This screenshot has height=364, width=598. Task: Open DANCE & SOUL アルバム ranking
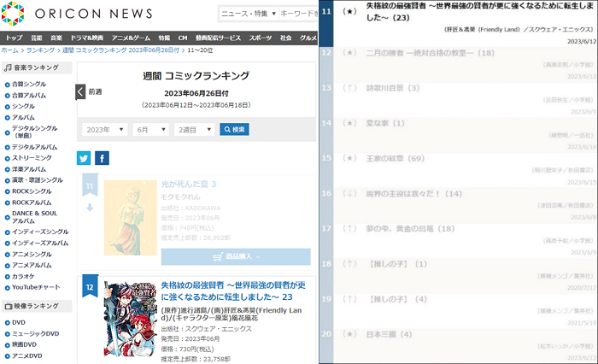[34, 217]
